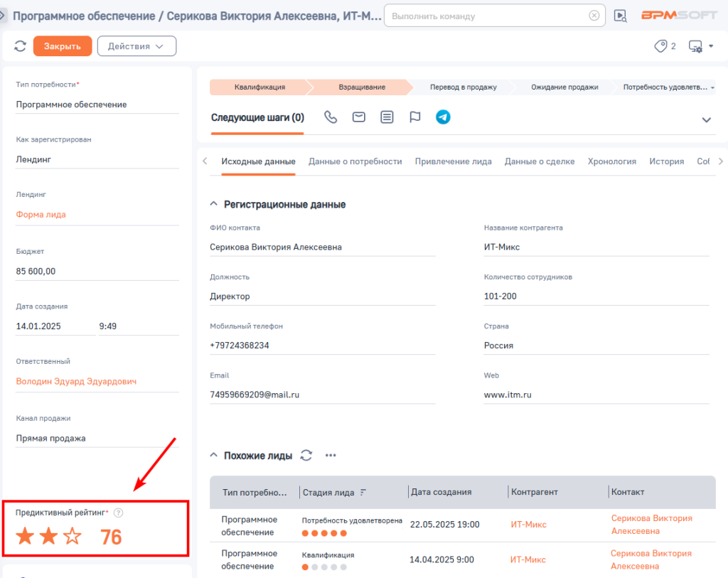Open more options for Похожие лиды
This screenshot has width=728, height=578.
tap(331, 456)
